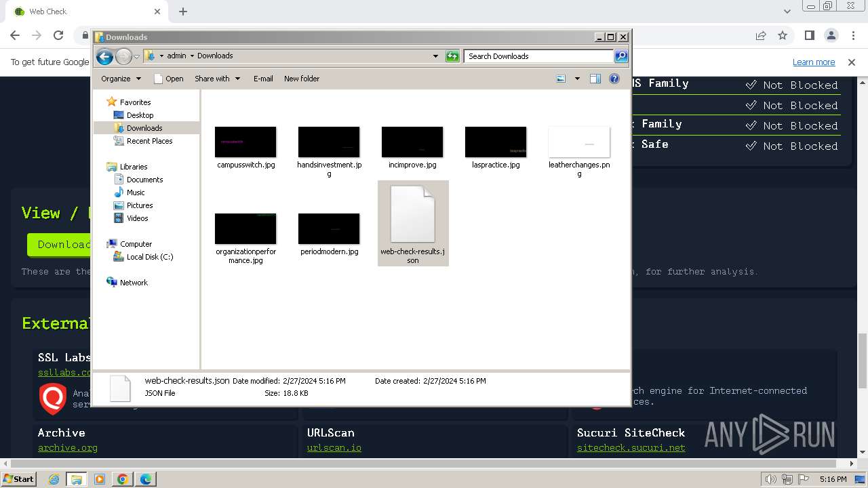Click the Explorer Forward arrow button
Screen dimensions: 868x488
click(x=123, y=56)
